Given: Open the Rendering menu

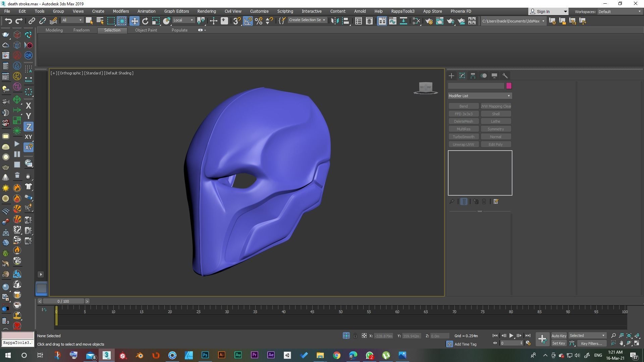Looking at the screenshot, I should click(206, 11).
